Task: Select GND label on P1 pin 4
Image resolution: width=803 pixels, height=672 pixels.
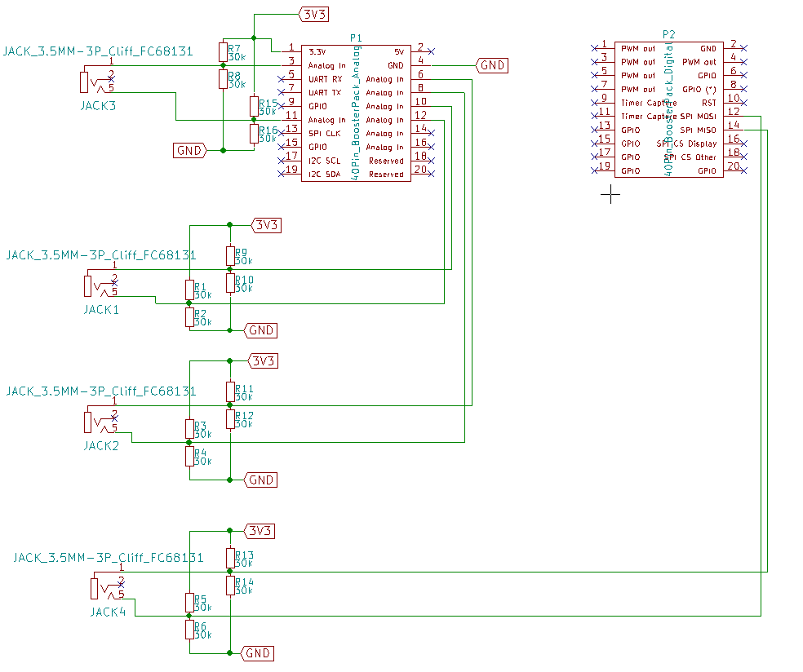Action: click(x=492, y=65)
